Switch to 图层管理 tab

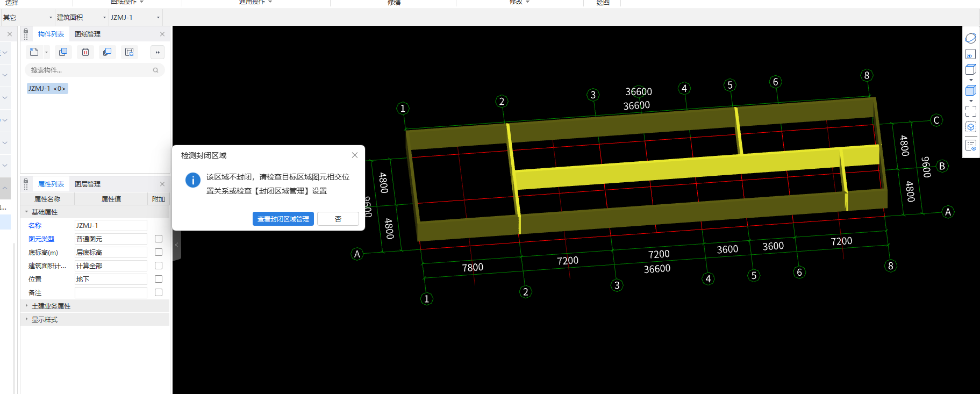[88, 184]
